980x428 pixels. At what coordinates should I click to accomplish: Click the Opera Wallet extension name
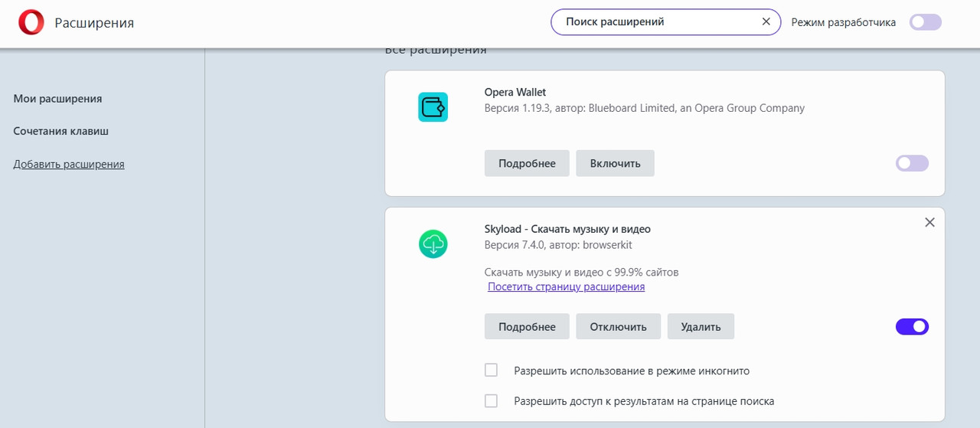[x=515, y=92]
